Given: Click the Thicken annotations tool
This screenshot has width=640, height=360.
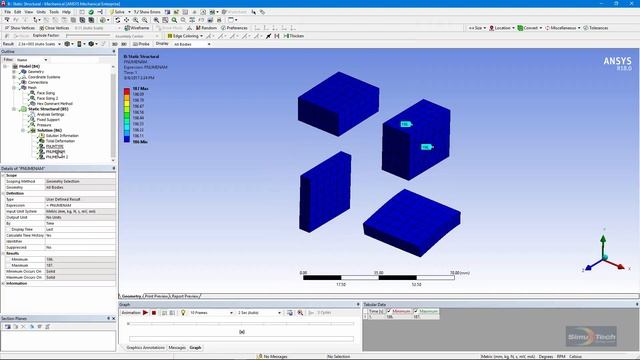Looking at the screenshot, I should [294, 36].
